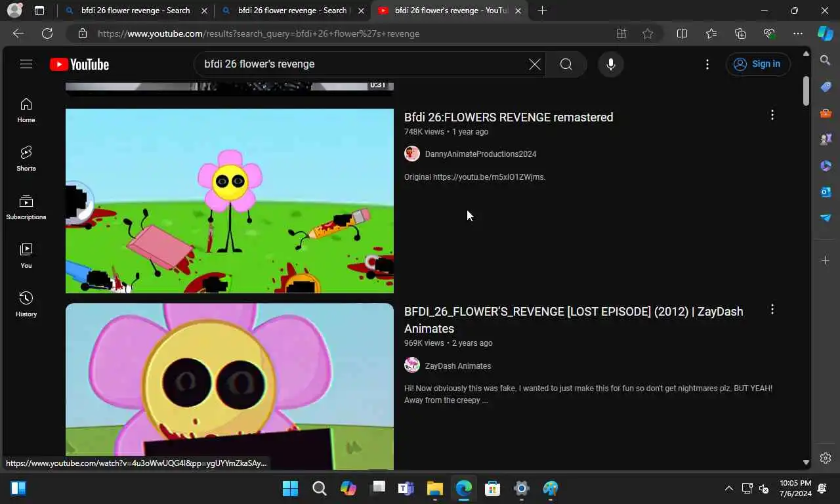This screenshot has width=840, height=504.
Task: Clear the YouTube search box text
Action: (x=535, y=64)
